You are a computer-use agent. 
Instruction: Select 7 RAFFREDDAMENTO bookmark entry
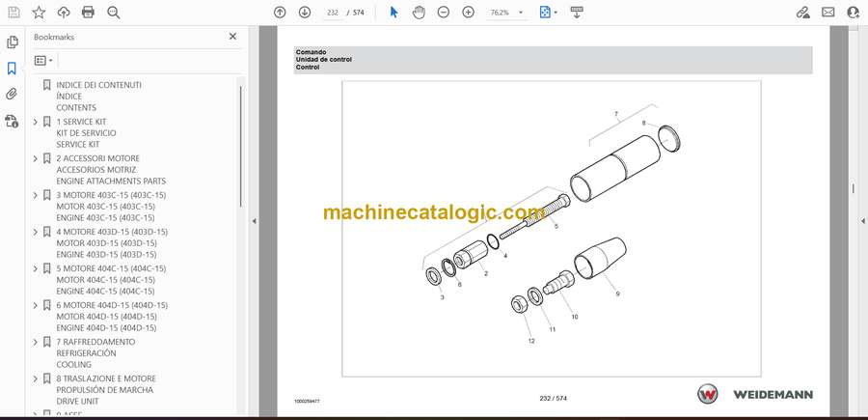(95, 353)
